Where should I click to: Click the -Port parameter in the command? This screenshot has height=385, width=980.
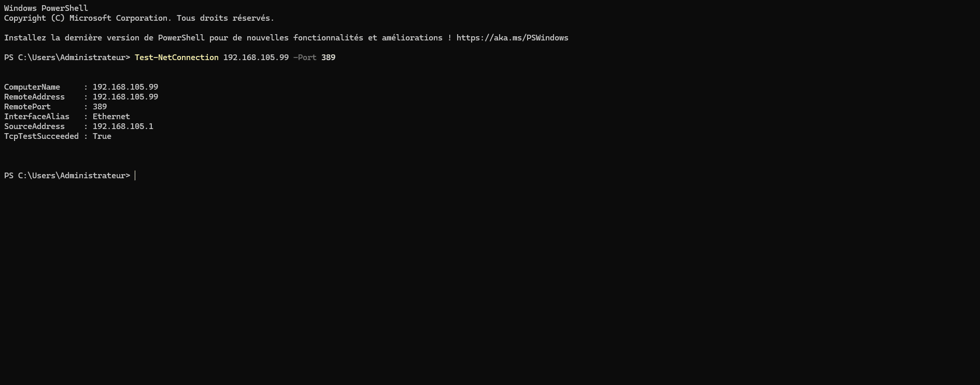click(305, 58)
